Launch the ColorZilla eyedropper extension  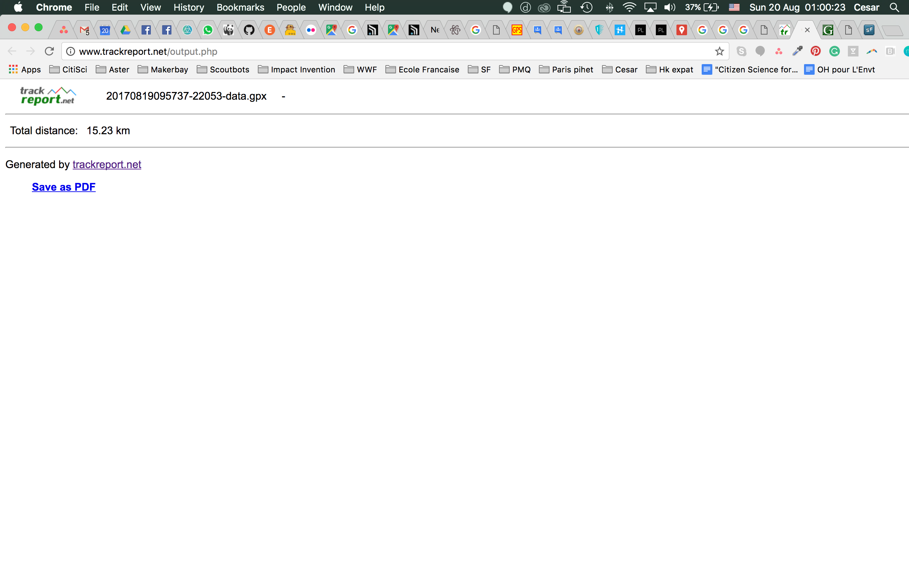(x=797, y=51)
